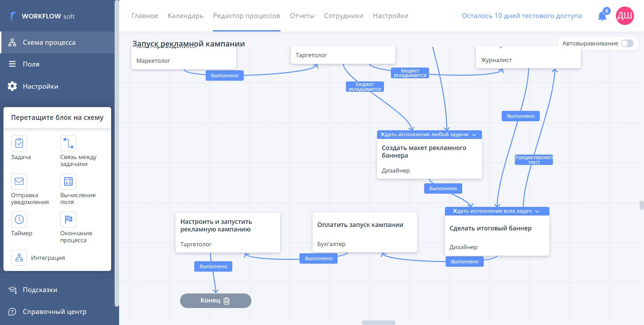Screen dimensions: 644x325
Task: Select the Журналист task block
Action: pos(528,58)
